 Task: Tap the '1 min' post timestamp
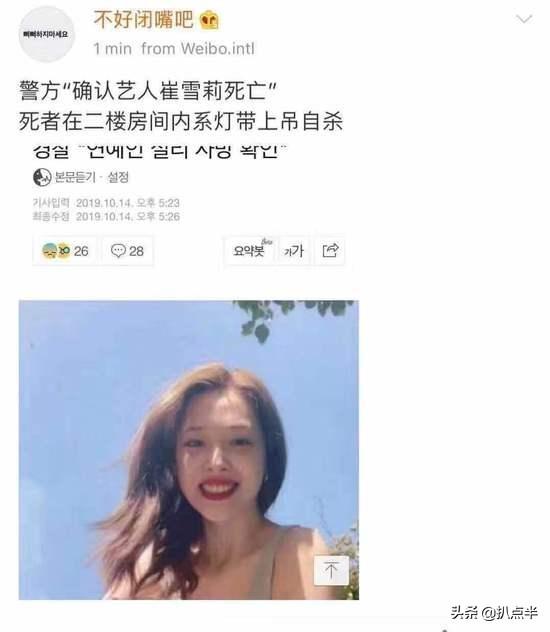pyautogui.click(x=113, y=49)
